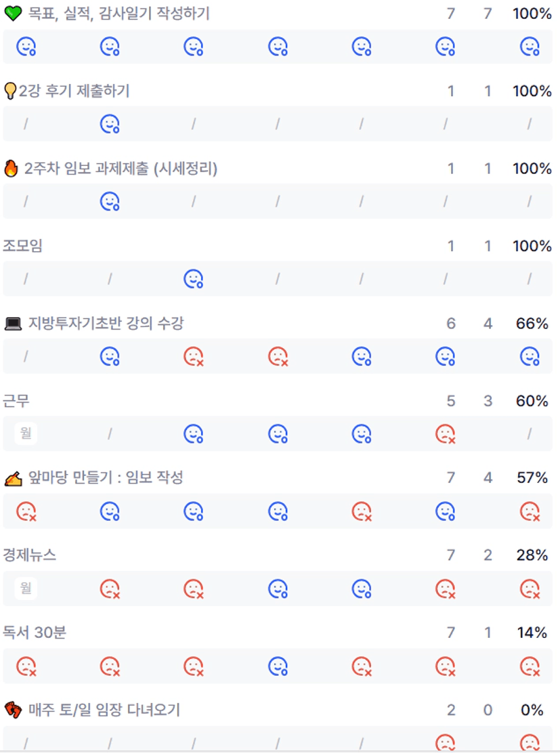Screen dimensions: 560x753
Task: Open the 경제뉴스 habit title
Action: [x=29, y=556]
